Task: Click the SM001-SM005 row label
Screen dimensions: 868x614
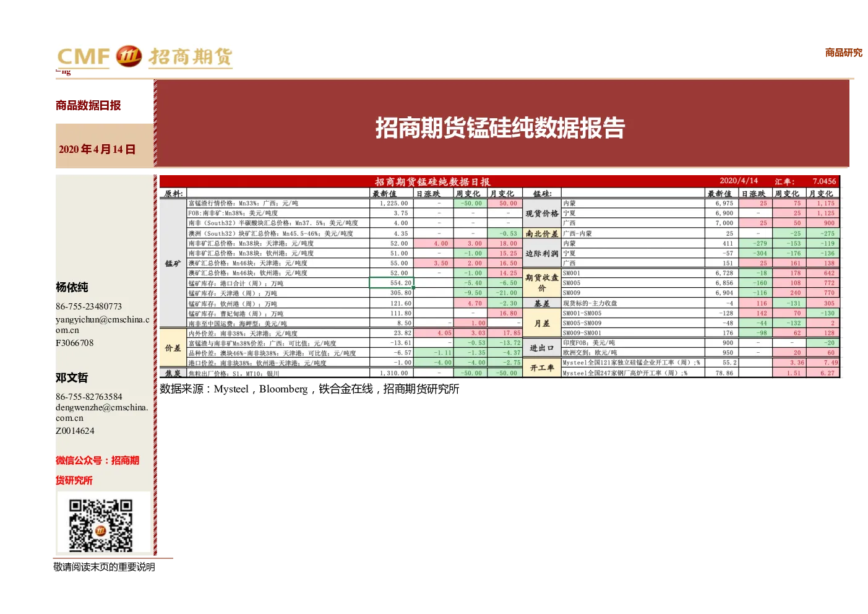Action: click(x=582, y=313)
